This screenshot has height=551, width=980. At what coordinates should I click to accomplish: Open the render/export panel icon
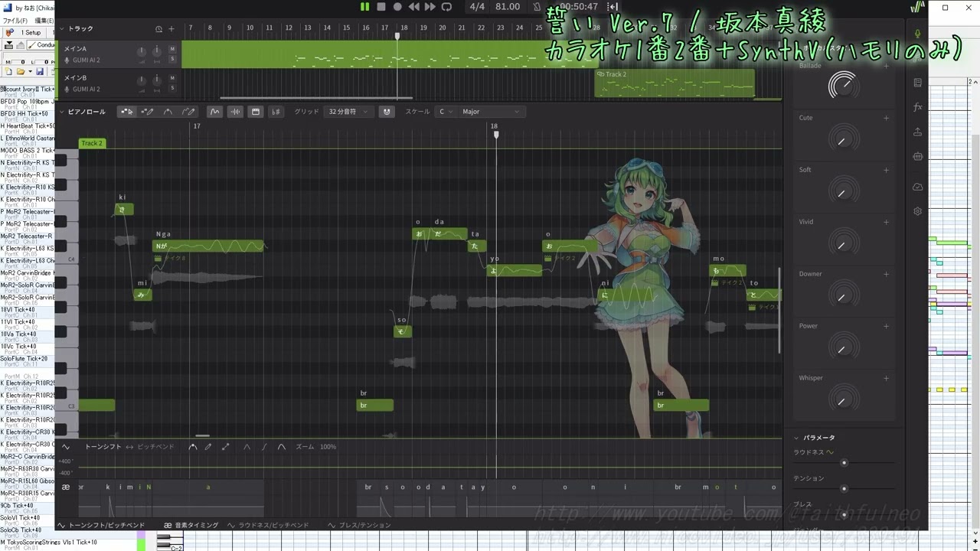tap(917, 132)
